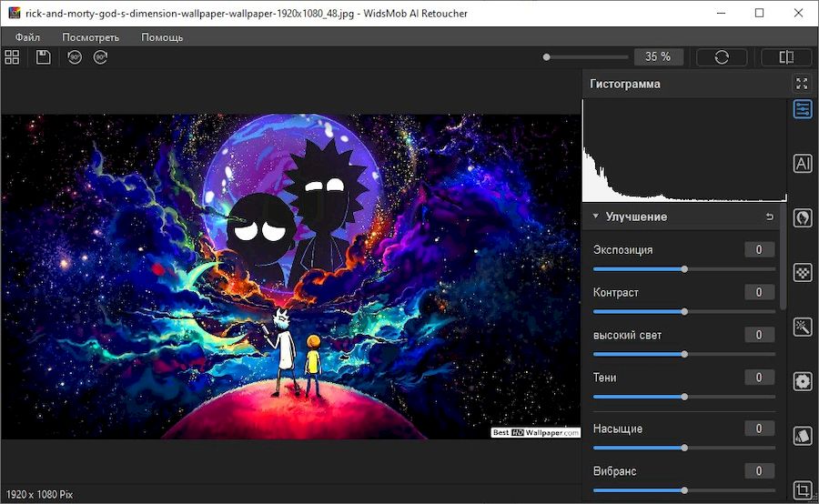Select the magic wand effects tool

pyautogui.click(x=803, y=327)
